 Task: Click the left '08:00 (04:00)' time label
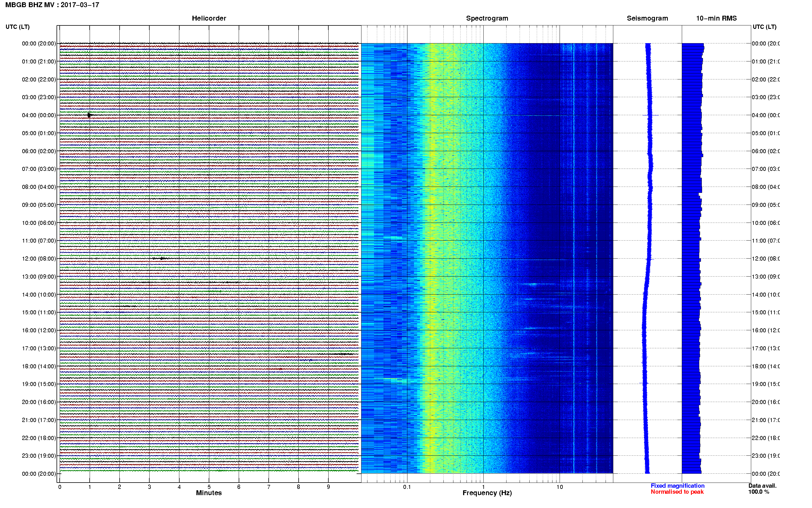[39, 187]
